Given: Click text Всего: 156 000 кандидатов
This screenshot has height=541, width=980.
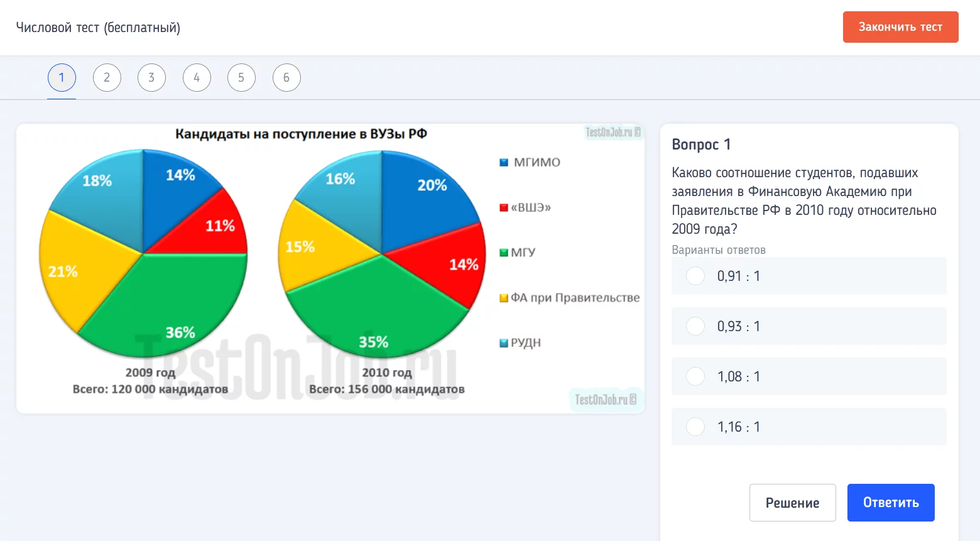Looking at the screenshot, I should (387, 389).
